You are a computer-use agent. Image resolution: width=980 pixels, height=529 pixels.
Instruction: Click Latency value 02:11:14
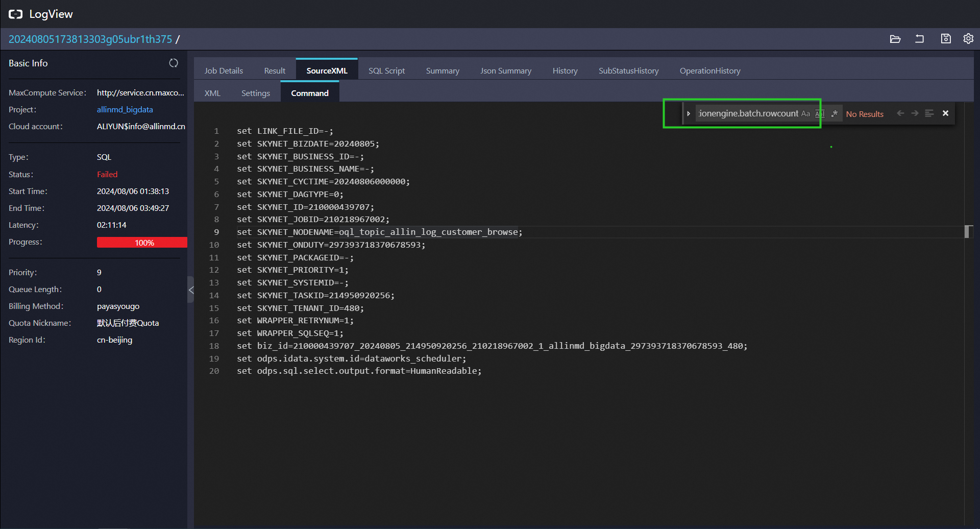pyautogui.click(x=111, y=225)
